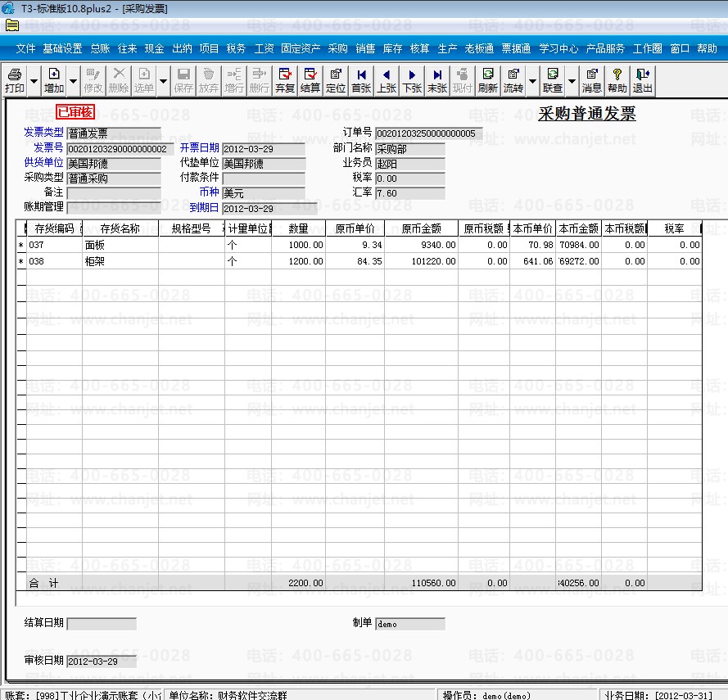Go to first invoice with 首张
The height and width of the screenshot is (700, 728).
pos(361,81)
